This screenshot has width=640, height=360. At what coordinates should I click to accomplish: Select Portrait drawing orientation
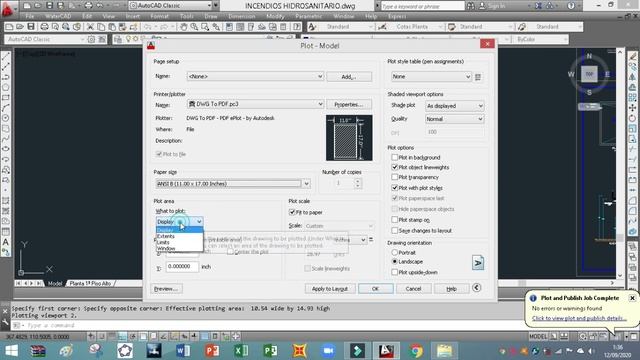394,253
